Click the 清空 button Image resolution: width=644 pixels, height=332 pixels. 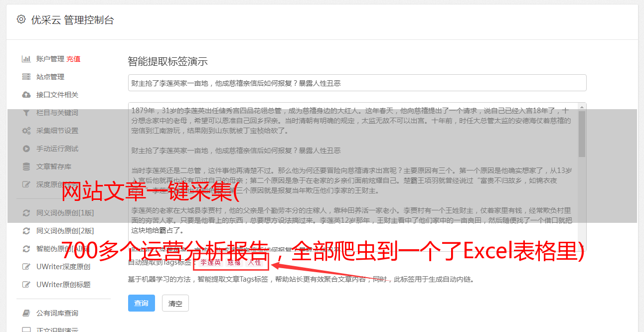175,303
